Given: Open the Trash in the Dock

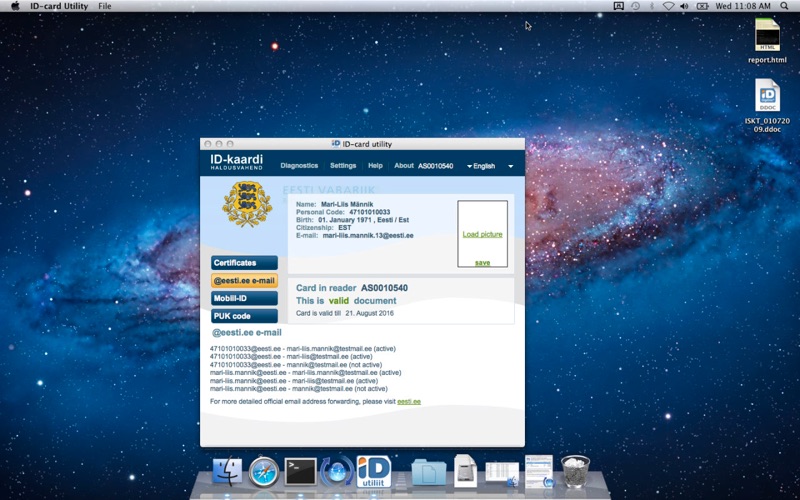Looking at the screenshot, I should [575, 470].
